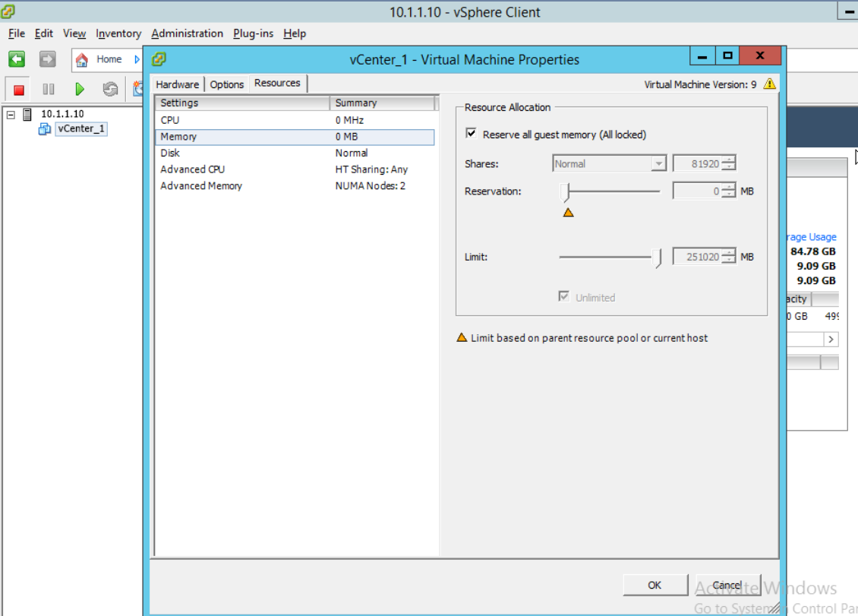Open the Shares dropdown showing Normal
This screenshot has height=616, width=858.
click(x=658, y=163)
